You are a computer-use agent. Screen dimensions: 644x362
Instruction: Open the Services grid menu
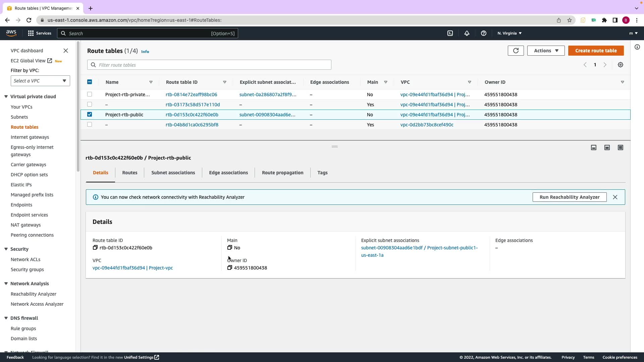(39, 33)
